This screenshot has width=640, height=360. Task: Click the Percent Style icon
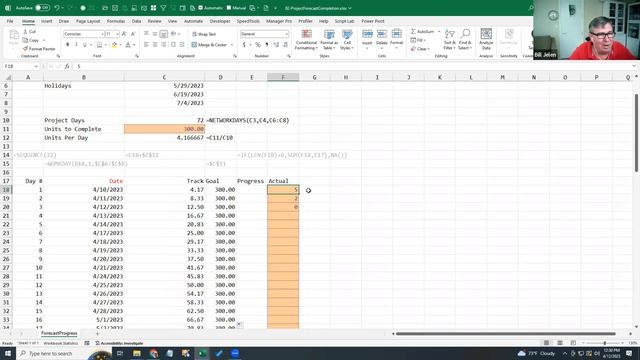click(x=258, y=45)
